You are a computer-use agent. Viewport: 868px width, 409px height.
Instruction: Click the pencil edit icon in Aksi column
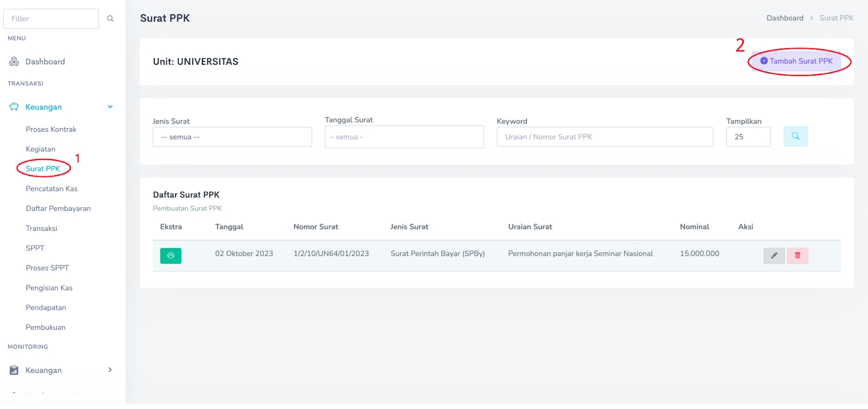pos(774,255)
